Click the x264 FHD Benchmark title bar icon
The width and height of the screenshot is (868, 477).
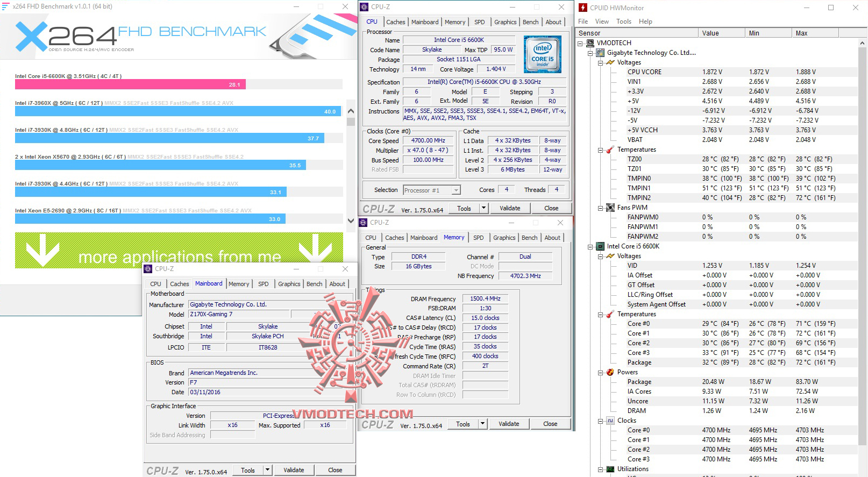5,6
